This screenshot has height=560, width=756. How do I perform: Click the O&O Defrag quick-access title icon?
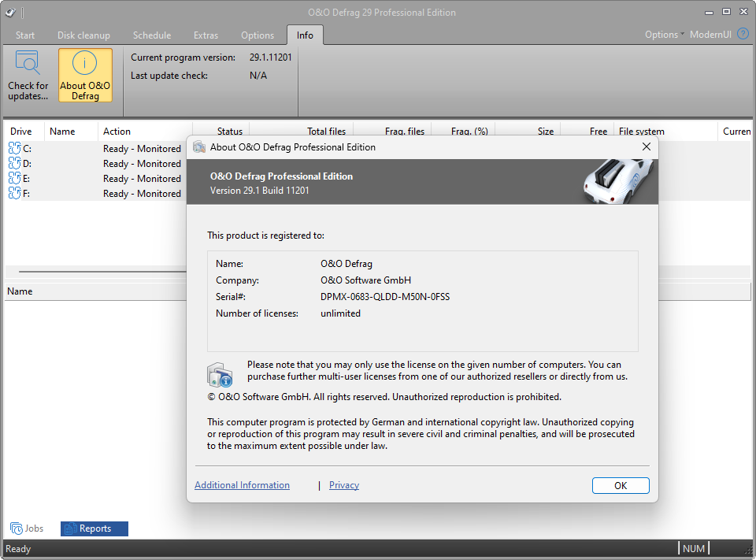pos(10,13)
